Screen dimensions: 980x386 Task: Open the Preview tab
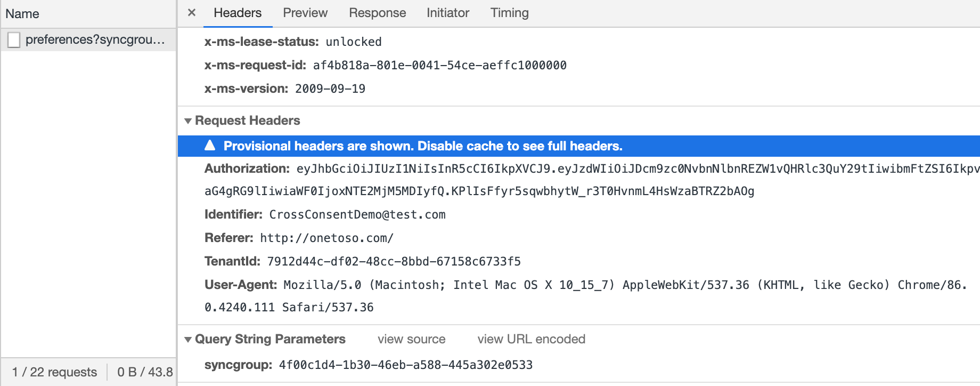(305, 13)
